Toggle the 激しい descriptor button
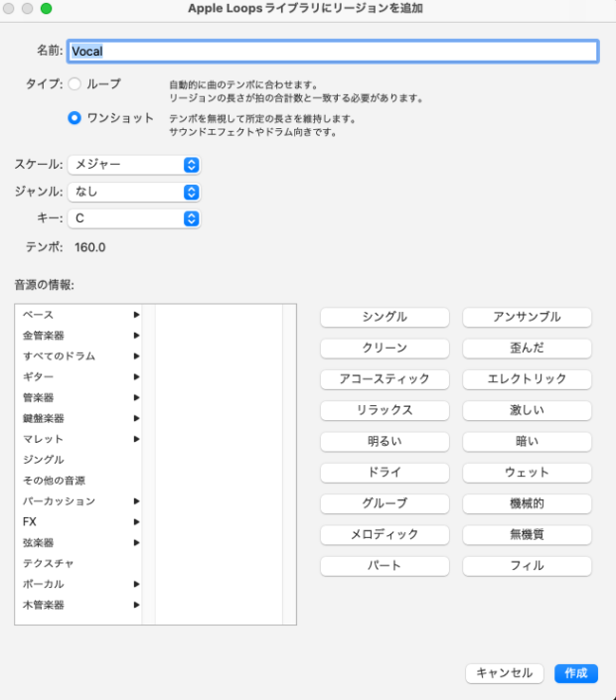616x700 pixels. (528, 410)
